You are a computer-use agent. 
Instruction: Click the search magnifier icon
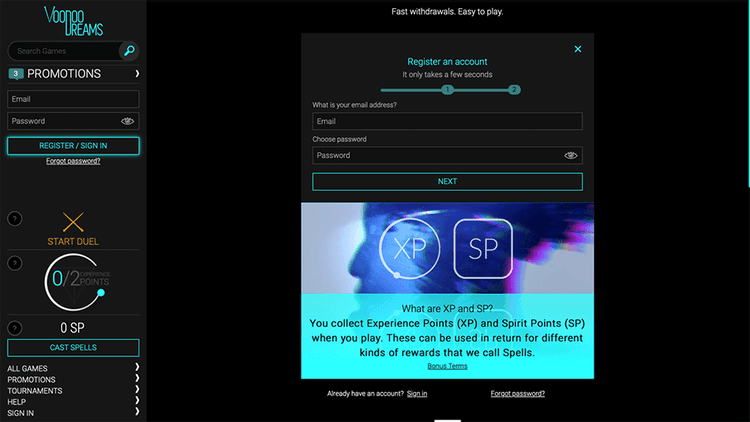coord(129,51)
